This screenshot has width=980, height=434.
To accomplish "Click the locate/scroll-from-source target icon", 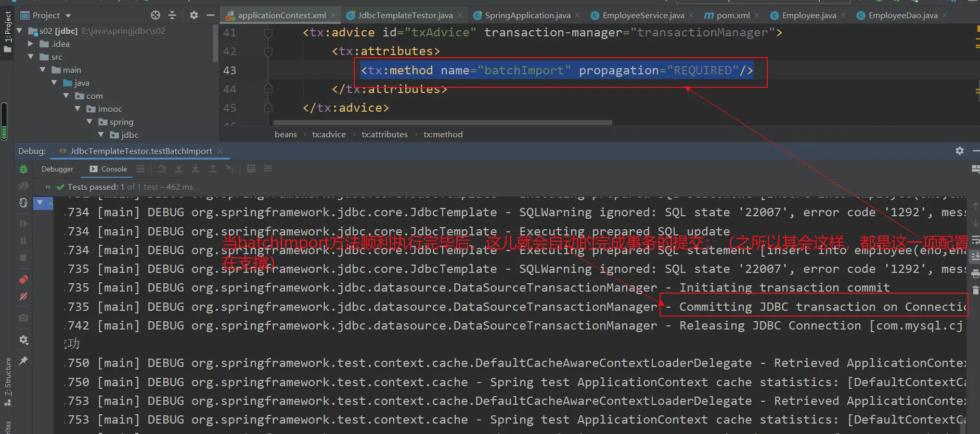I will (x=156, y=15).
